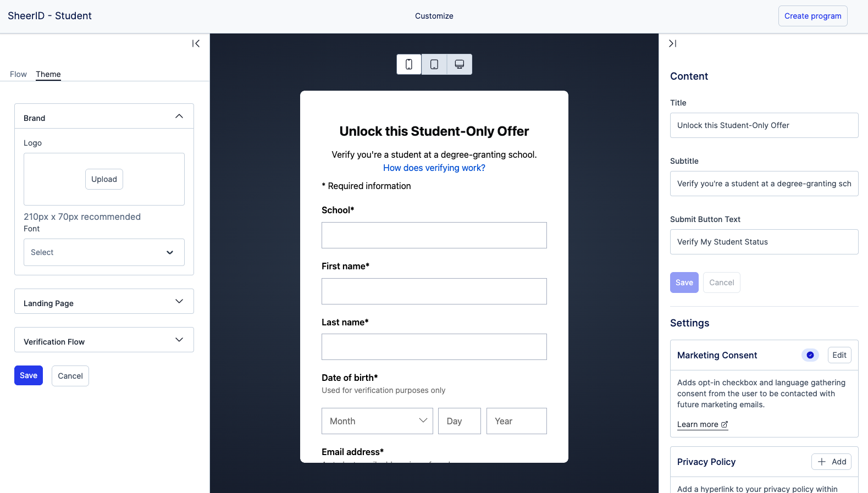Screen dimensions: 868x493
Task: Collapse the Brand section
Action: [179, 117]
